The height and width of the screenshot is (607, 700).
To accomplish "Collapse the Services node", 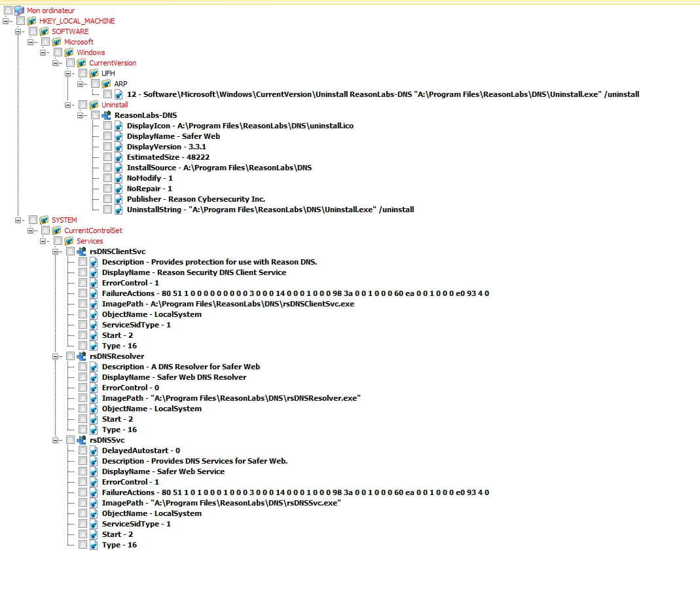I will pyautogui.click(x=43, y=241).
